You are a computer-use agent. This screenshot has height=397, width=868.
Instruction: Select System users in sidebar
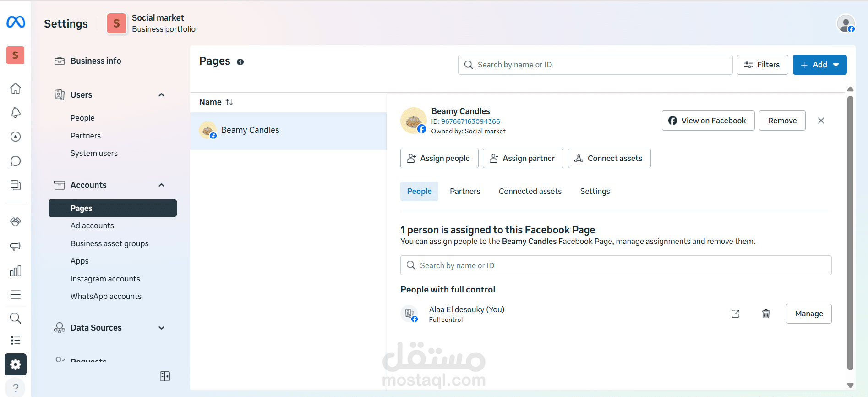pos(94,153)
